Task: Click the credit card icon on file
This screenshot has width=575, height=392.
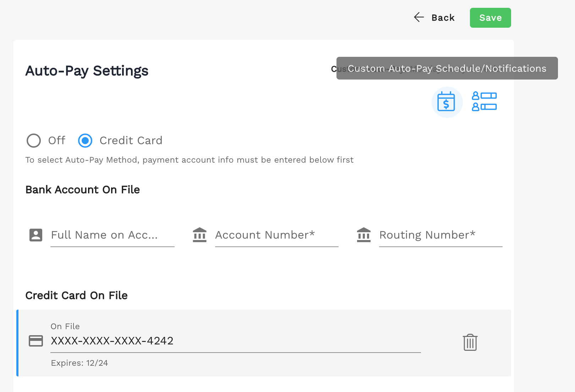Action: (36, 341)
